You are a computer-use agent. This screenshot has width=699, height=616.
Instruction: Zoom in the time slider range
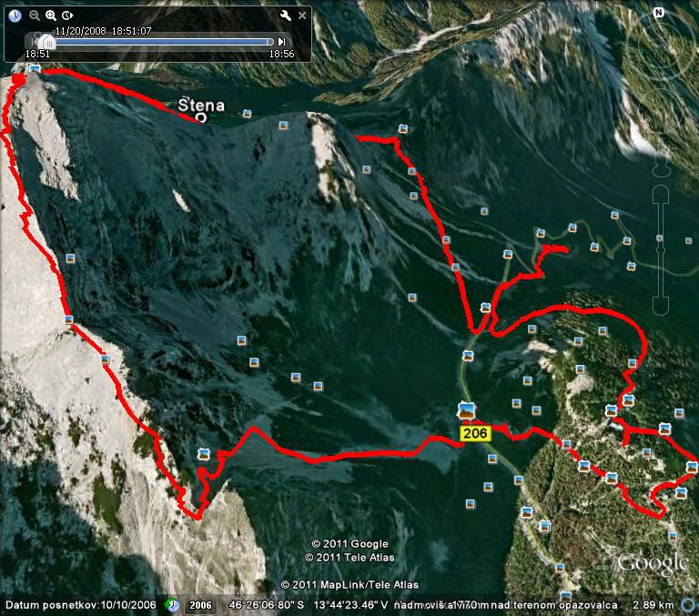(x=51, y=15)
